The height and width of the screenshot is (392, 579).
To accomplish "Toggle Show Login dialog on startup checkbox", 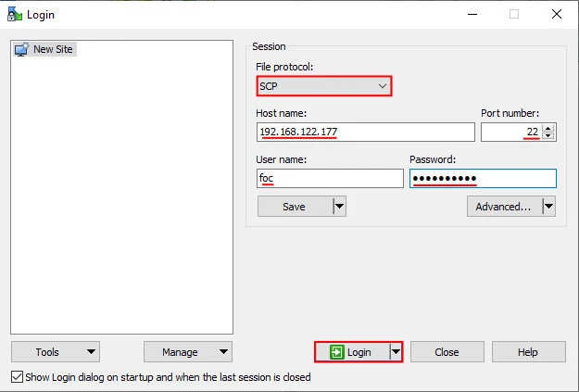I will click(17, 377).
